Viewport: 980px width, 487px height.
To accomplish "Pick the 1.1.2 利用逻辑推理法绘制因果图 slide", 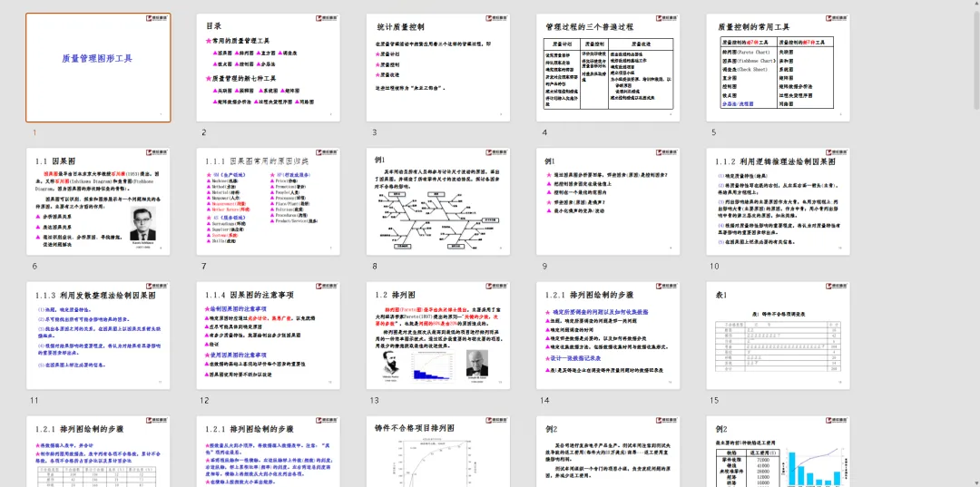I will click(x=779, y=201).
